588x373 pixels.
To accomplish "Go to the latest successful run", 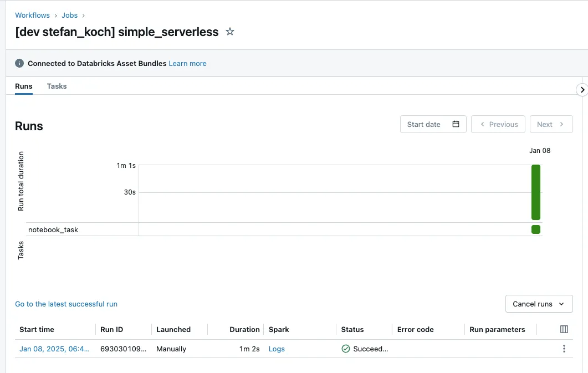I will [66, 304].
